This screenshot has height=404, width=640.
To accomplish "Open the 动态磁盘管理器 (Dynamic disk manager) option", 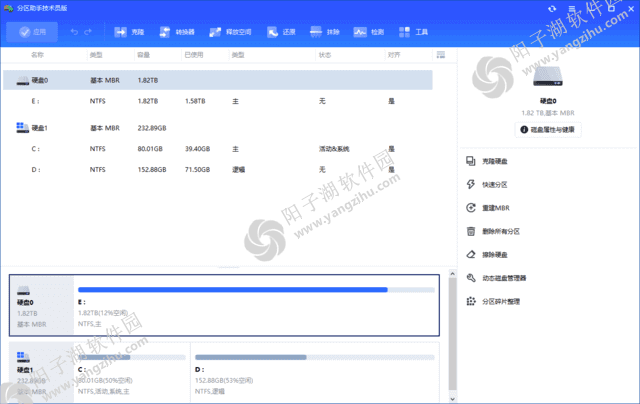I will click(x=504, y=278).
